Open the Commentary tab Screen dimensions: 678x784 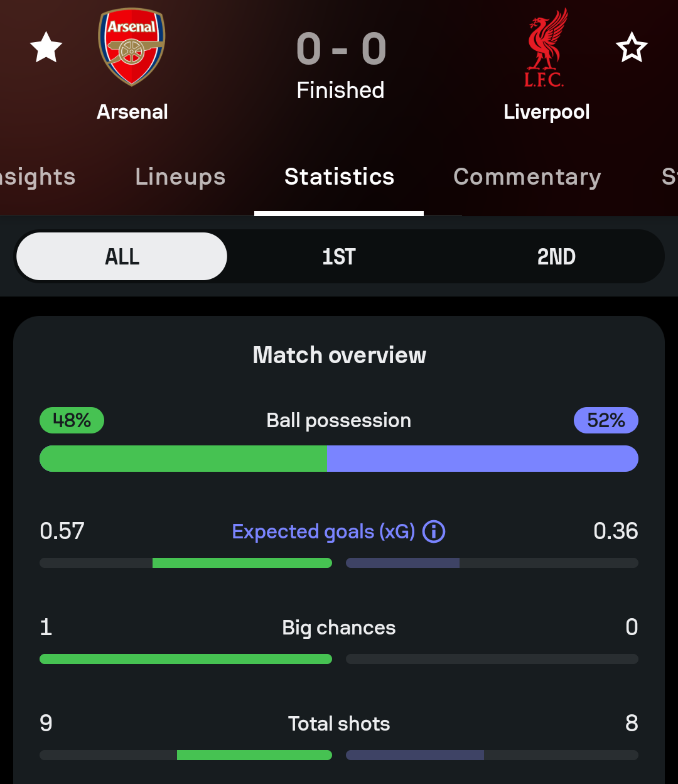pos(527,177)
